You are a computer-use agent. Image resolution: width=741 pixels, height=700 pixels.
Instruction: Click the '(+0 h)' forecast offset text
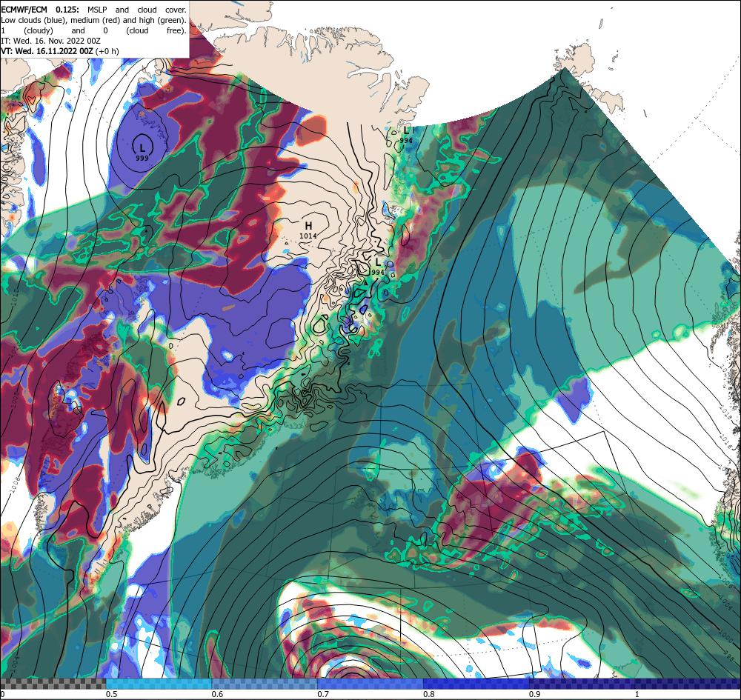tap(107, 51)
